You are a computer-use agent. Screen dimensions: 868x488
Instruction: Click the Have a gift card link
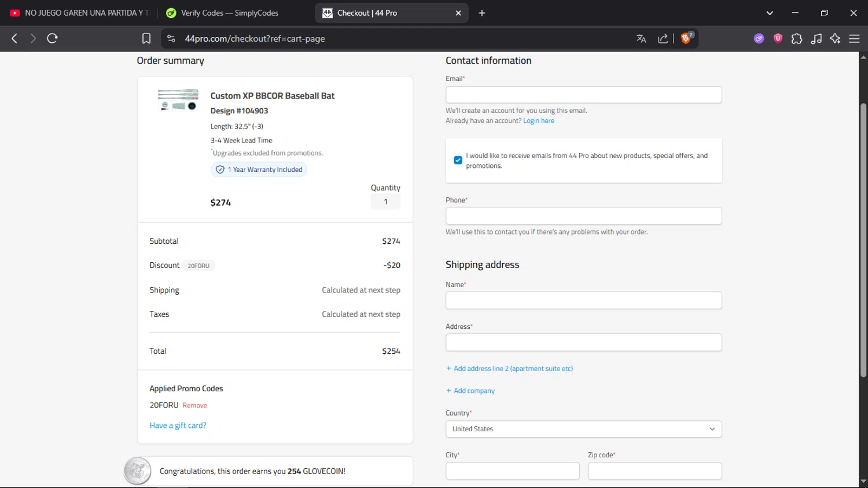178,425
